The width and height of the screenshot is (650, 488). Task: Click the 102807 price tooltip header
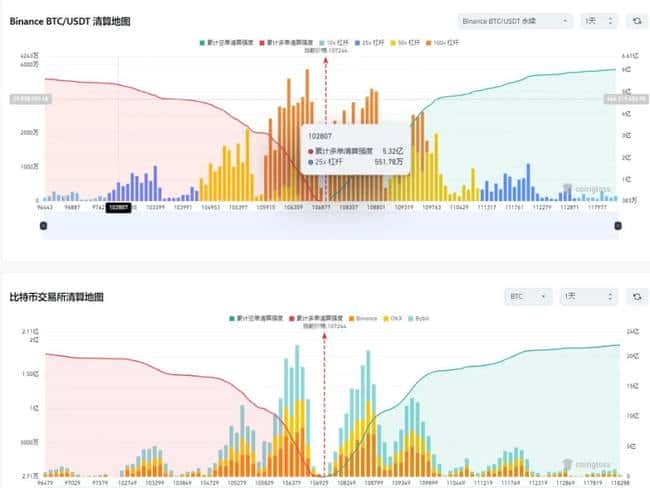320,136
